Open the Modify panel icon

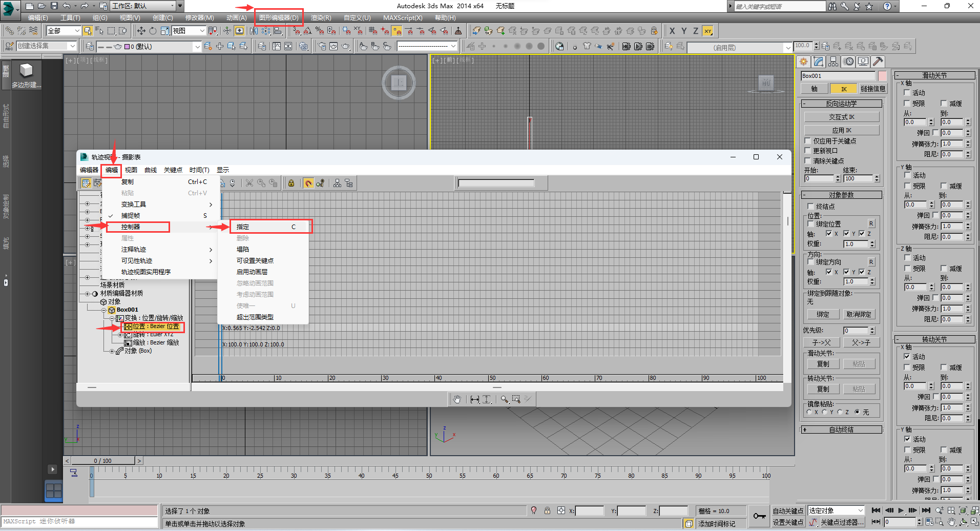pyautogui.click(x=819, y=62)
